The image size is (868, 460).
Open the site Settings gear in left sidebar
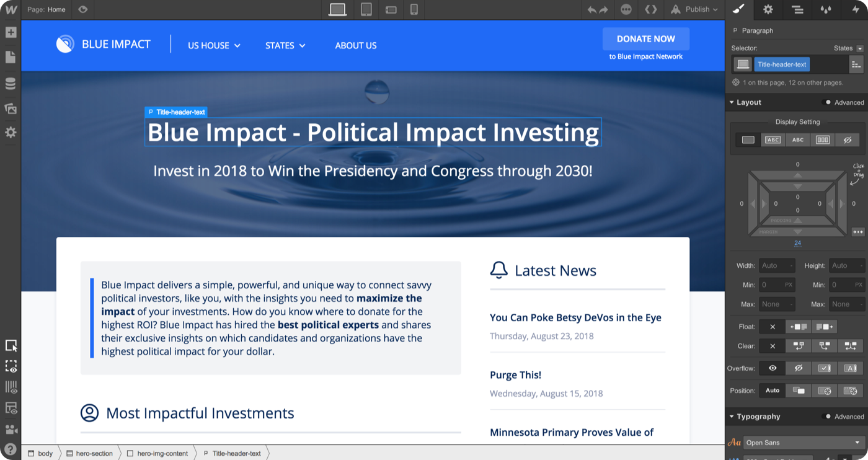point(11,133)
